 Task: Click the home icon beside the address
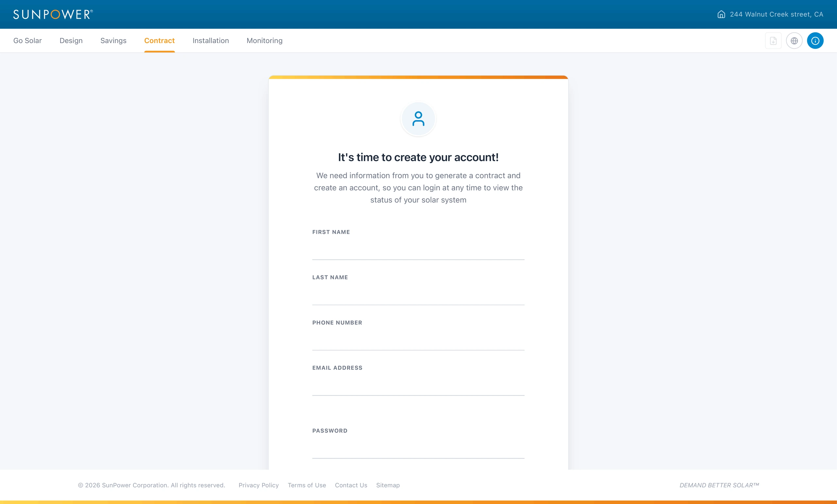721,14
